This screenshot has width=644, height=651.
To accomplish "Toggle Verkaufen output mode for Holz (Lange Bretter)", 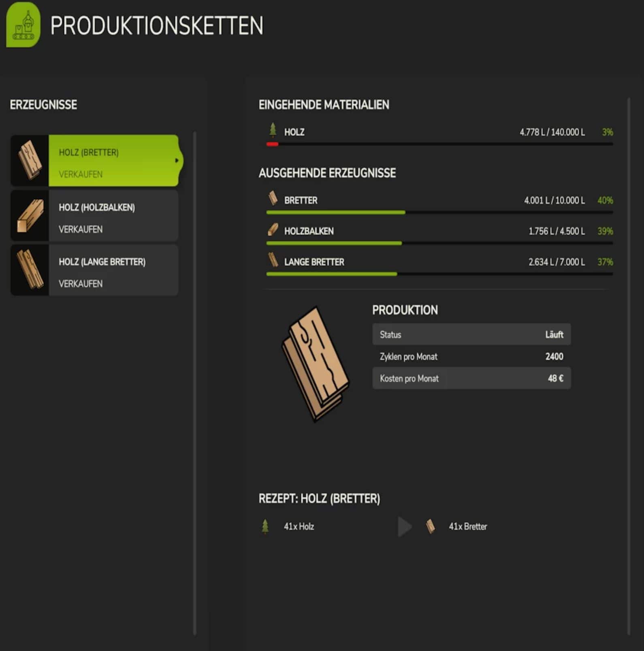I will coord(81,284).
